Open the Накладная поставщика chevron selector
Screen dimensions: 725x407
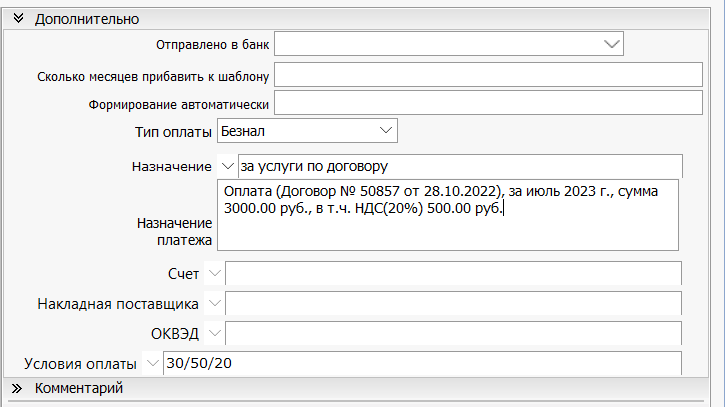[215, 303]
